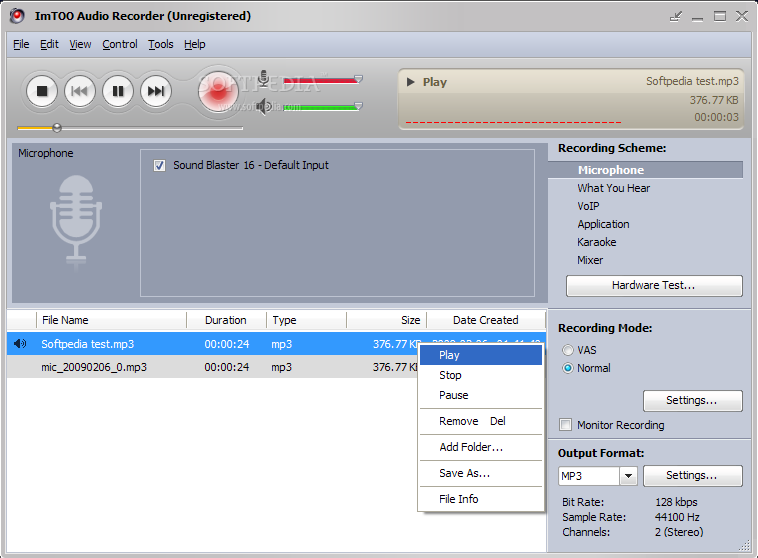758x558 pixels.
Task: Click the 2 (Stereo) channels value
Action: pos(679,532)
